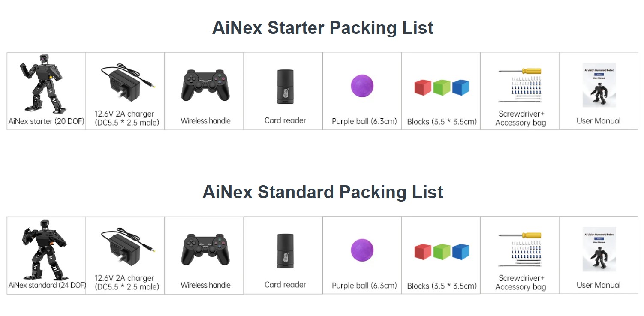Screen dimensions: 644x316
Task: Click the red block in Standard list
Action: (423, 252)
